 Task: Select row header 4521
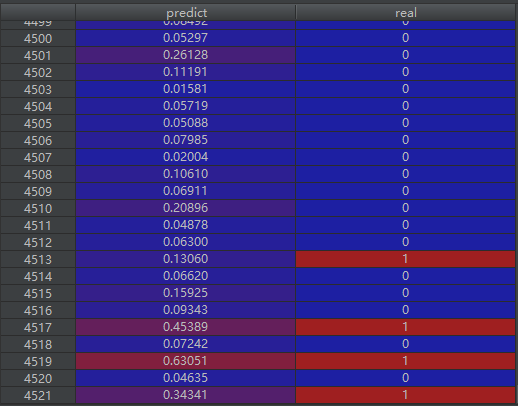[38, 395]
